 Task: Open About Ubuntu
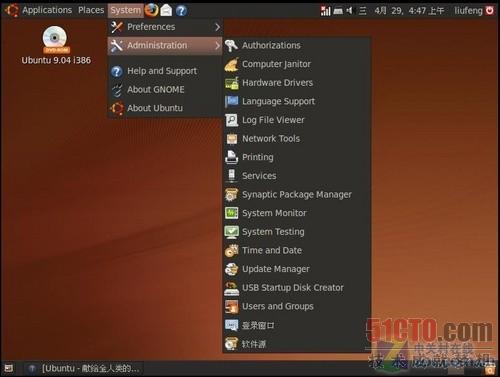[x=165, y=108]
